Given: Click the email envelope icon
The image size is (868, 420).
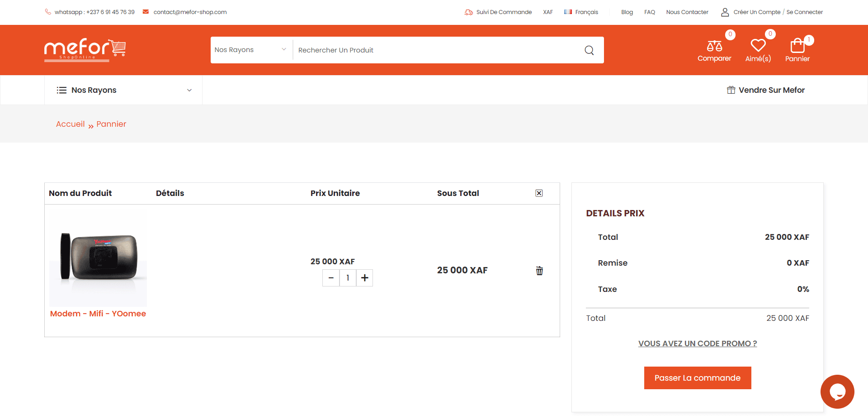Looking at the screenshot, I should [x=146, y=12].
